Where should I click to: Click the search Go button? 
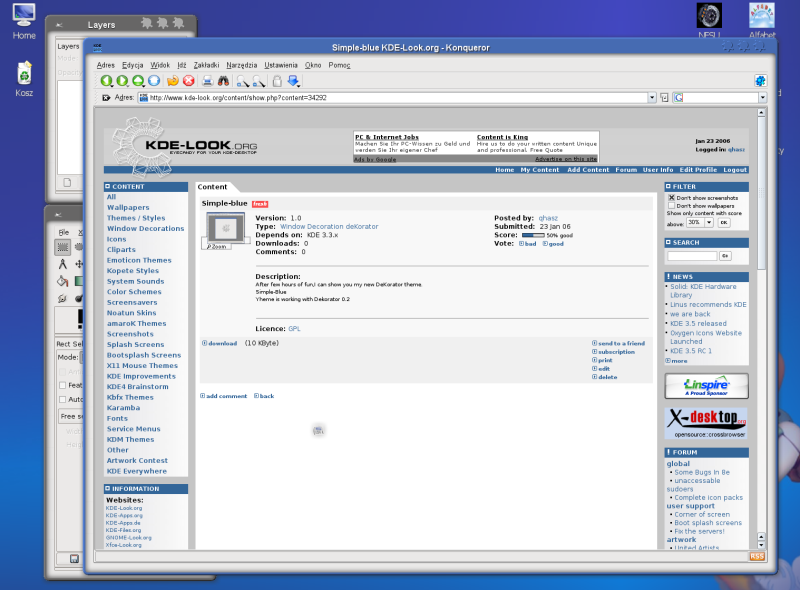(725, 256)
